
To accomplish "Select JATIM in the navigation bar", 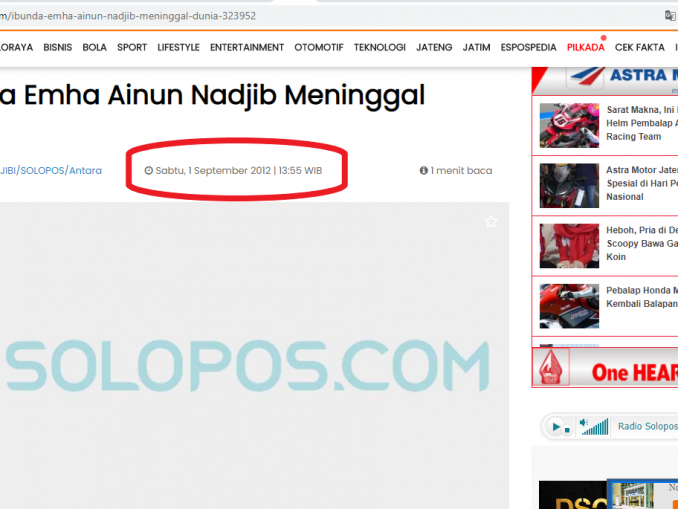I will (x=477, y=48).
